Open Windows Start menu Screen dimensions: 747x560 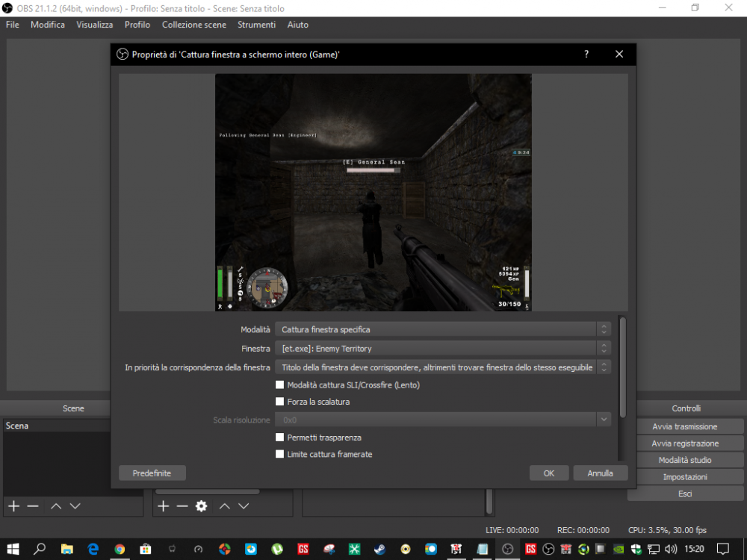point(13,549)
